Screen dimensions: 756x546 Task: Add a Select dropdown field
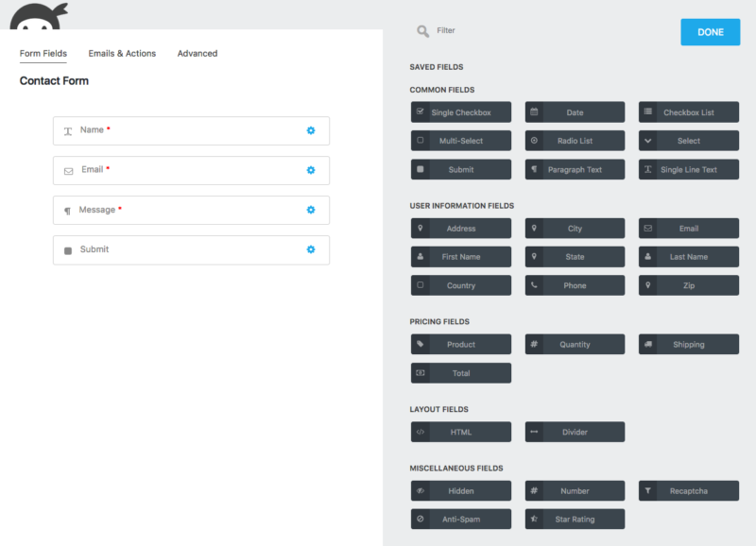688,141
